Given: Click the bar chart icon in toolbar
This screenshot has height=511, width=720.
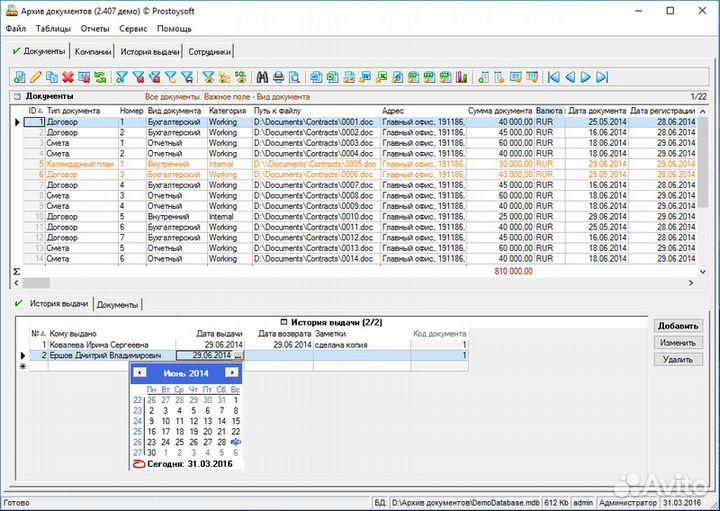Looking at the screenshot, I should pos(461,77).
